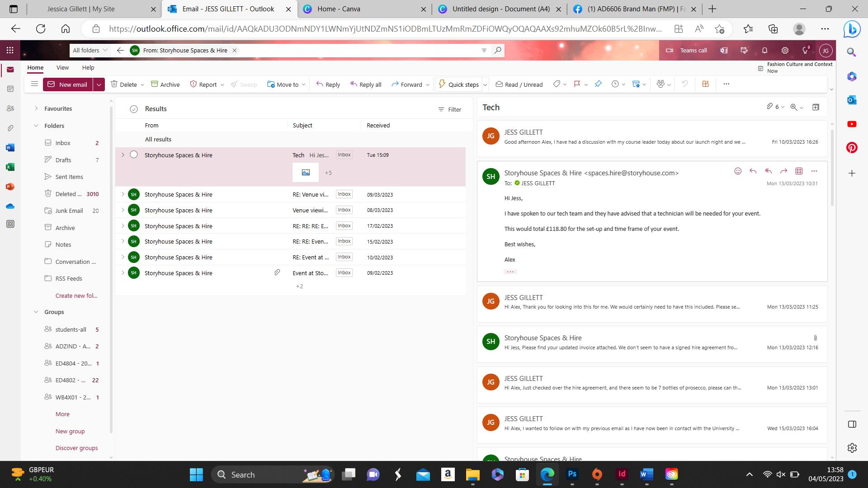Click the search magnifier in the mail search bar
The height and width of the screenshot is (488, 868).
pos(498,50)
